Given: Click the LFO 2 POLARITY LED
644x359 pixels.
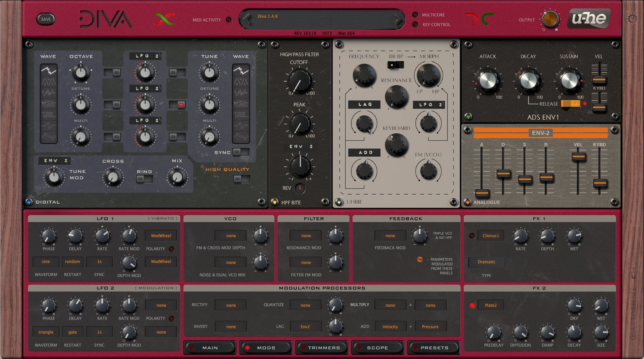Looking at the screenshot, I should [172, 318].
